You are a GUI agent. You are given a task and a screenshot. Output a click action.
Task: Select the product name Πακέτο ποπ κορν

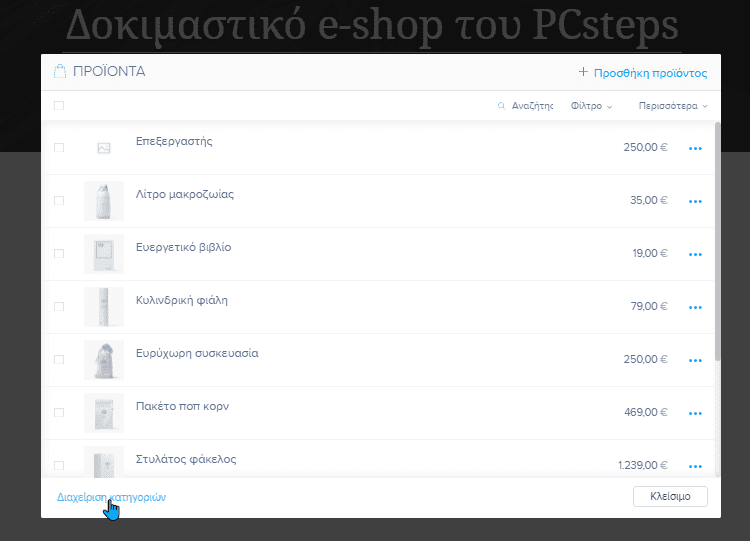point(182,406)
